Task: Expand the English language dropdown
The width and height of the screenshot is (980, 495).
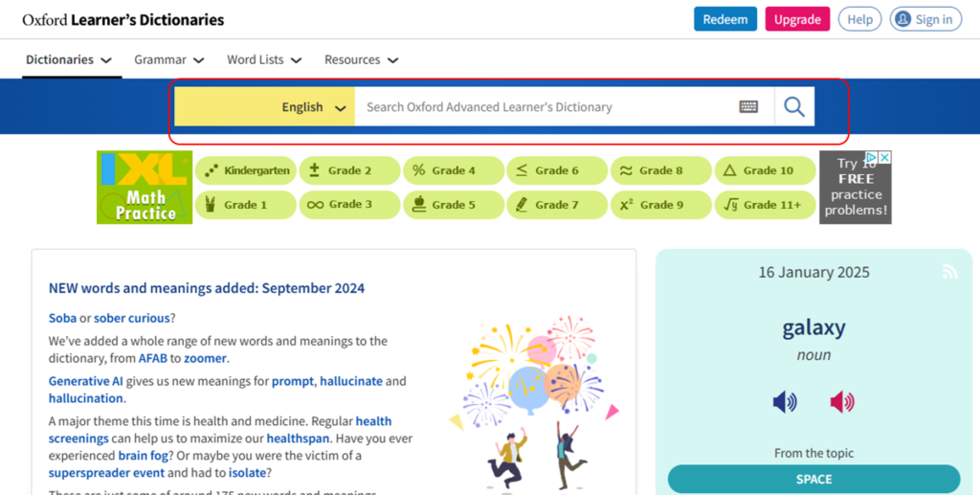Action: [264, 107]
